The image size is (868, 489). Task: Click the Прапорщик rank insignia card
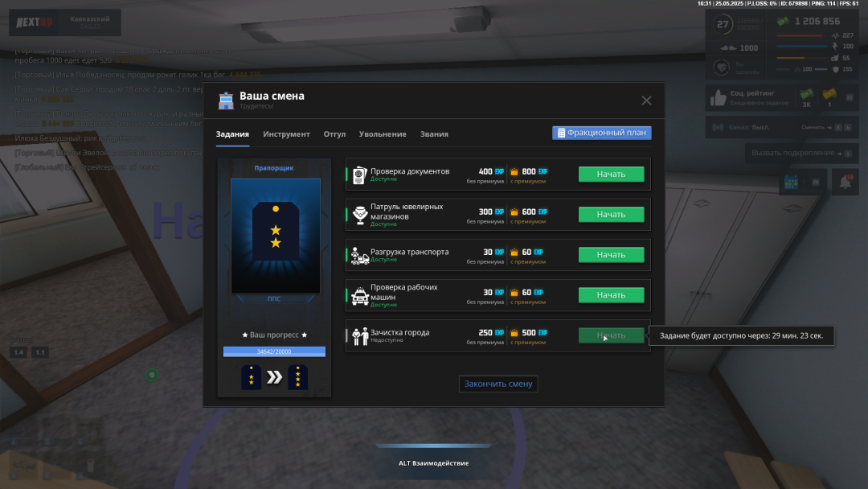tap(275, 236)
